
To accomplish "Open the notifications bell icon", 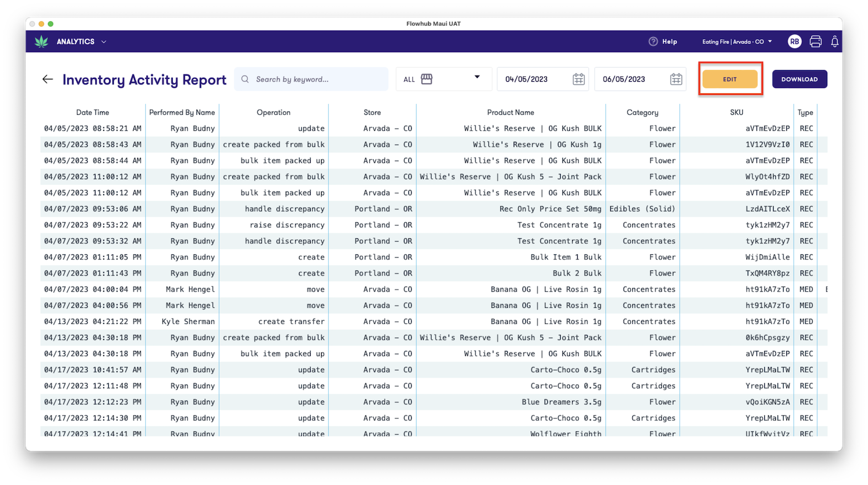I will click(835, 41).
